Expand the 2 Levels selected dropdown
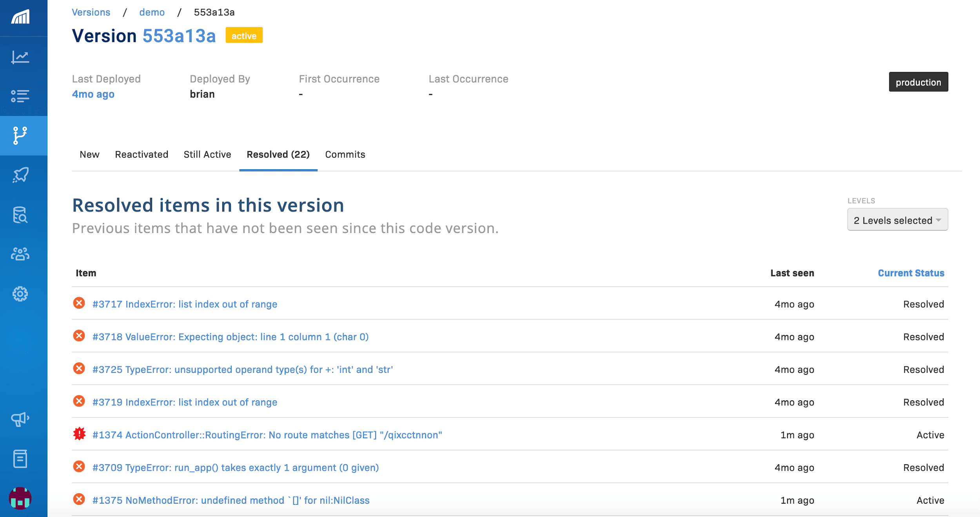Viewport: 980px width, 517px height. click(x=897, y=220)
